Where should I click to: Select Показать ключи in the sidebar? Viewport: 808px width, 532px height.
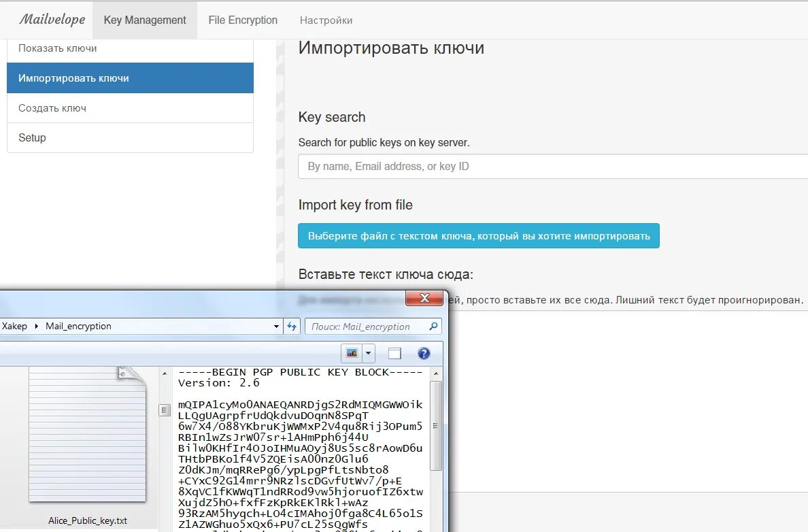(x=131, y=50)
